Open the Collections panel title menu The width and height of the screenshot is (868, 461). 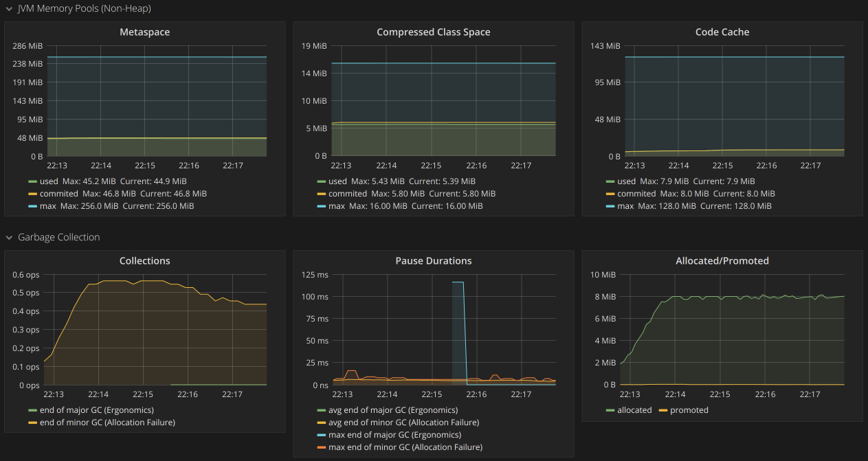pos(144,261)
